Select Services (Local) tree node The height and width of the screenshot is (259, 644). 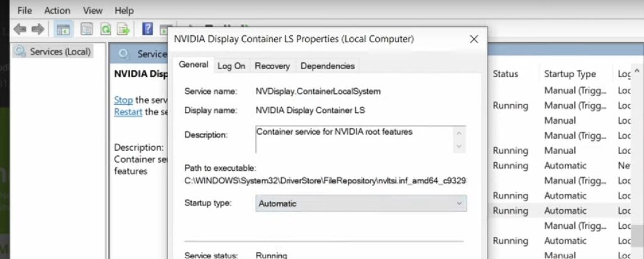tap(53, 52)
